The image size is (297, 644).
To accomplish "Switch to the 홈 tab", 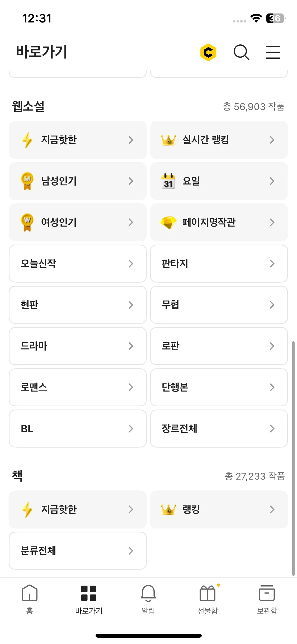I will tap(30, 599).
